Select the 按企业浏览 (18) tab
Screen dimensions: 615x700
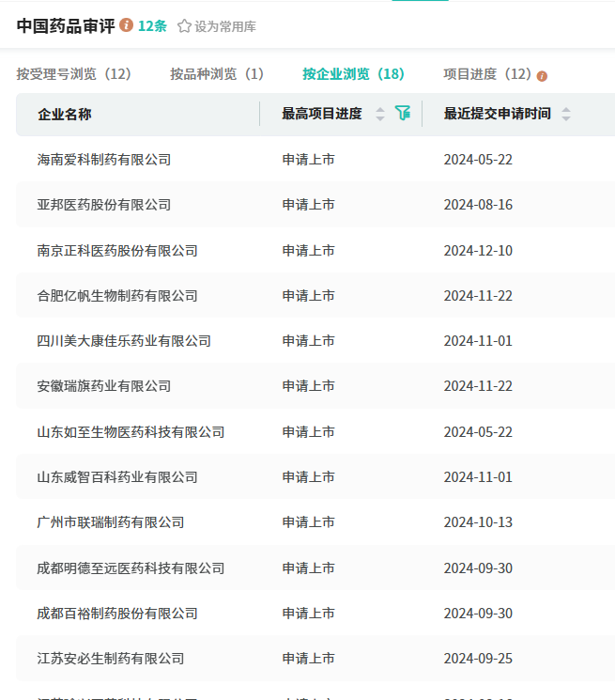tap(354, 74)
